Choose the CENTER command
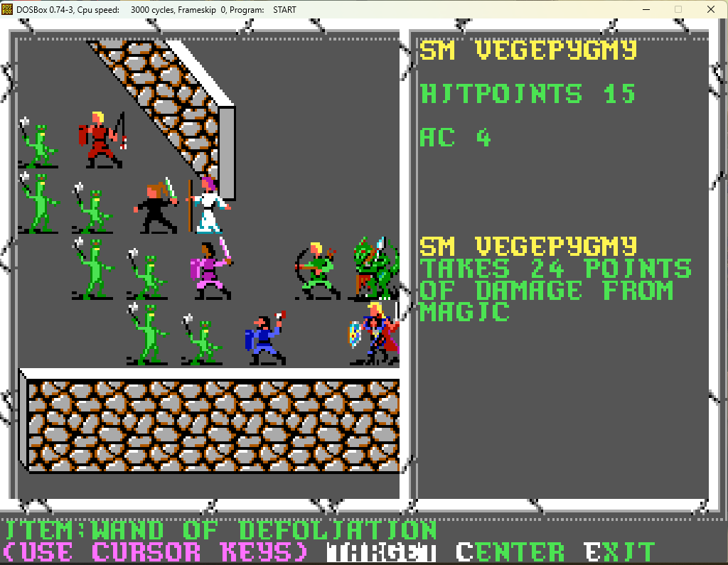 (x=510, y=552)
